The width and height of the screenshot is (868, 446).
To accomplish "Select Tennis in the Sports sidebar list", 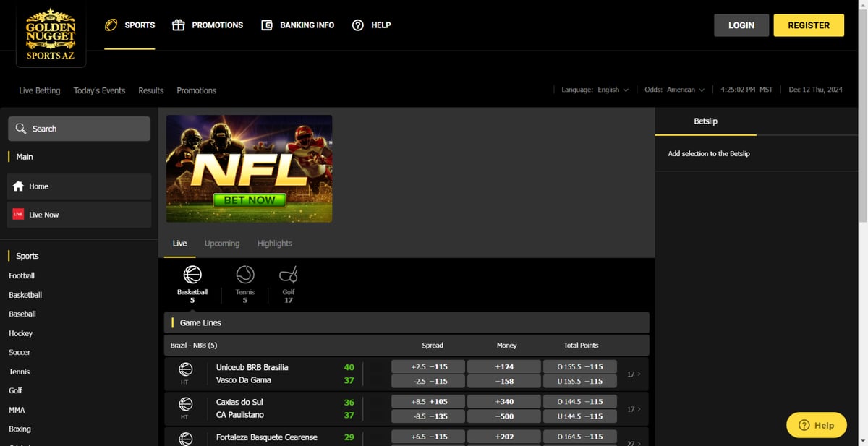I will tap(20, 372).
